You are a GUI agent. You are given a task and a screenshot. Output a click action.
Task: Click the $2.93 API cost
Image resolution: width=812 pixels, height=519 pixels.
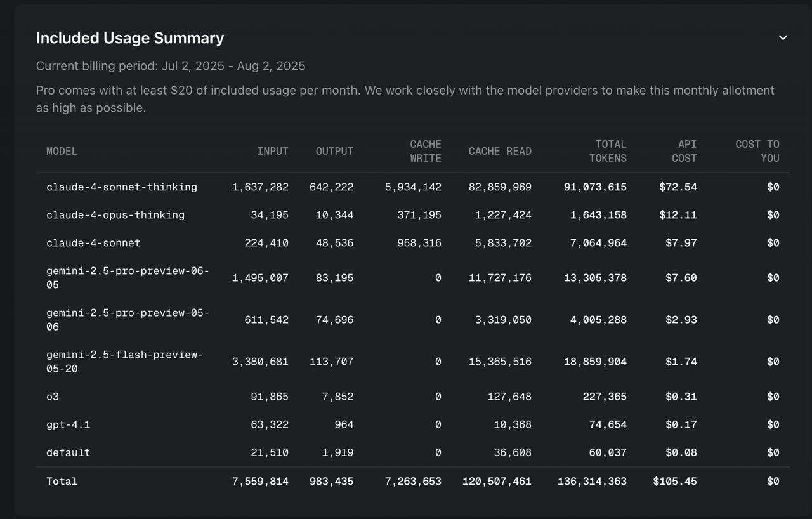[x=681, y=320]
